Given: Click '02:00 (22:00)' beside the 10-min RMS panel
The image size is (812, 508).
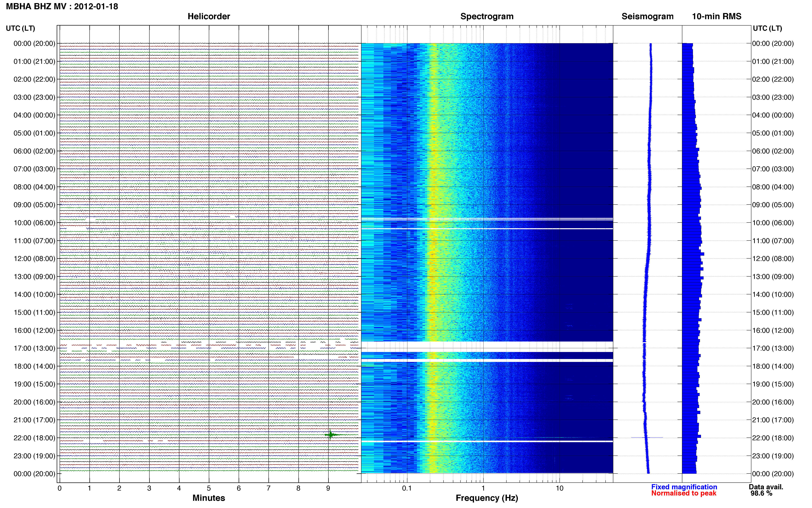Looking at the screenshot, I should coord(773,79).
